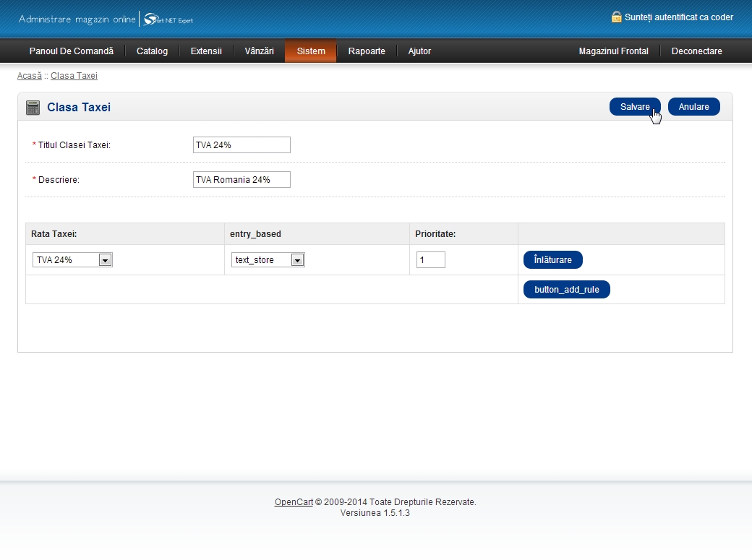This screenshot has height=560, width=752.
Task: Follow the Acasă breadcrumb link
Action: point(30,76)
